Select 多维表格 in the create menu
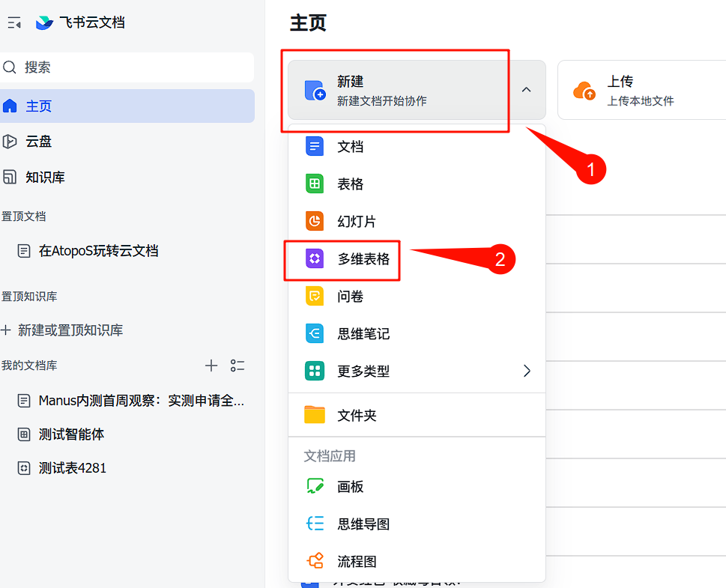 417,259
